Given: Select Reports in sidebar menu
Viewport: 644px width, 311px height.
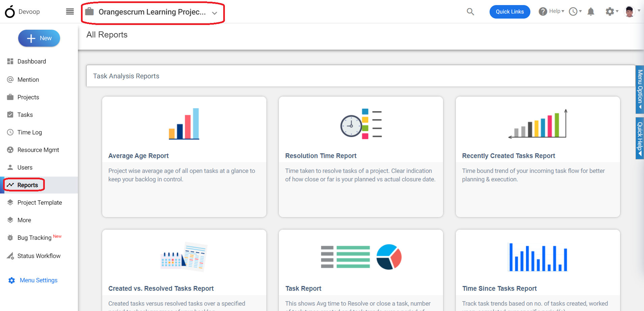Looking at the screenshot, I should 28,185.
